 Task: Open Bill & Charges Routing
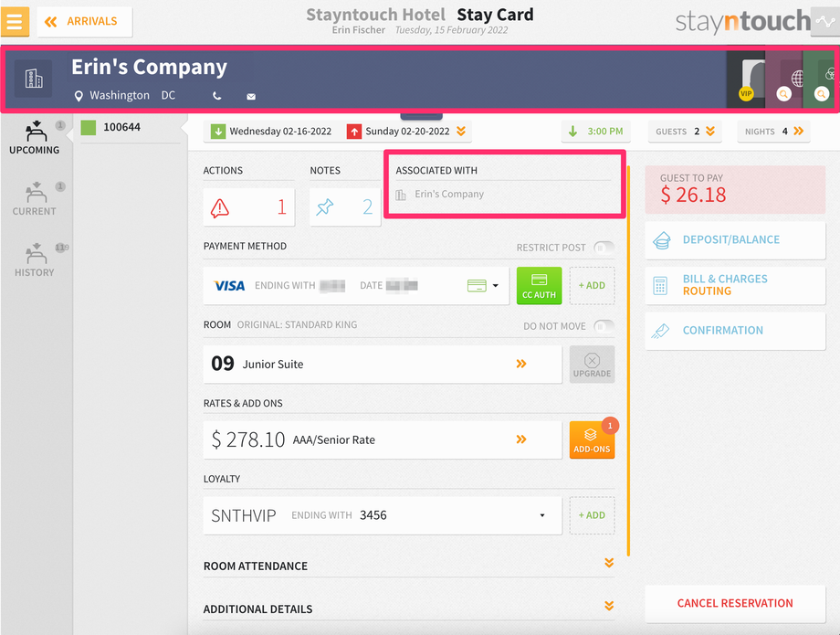(735, 285)
